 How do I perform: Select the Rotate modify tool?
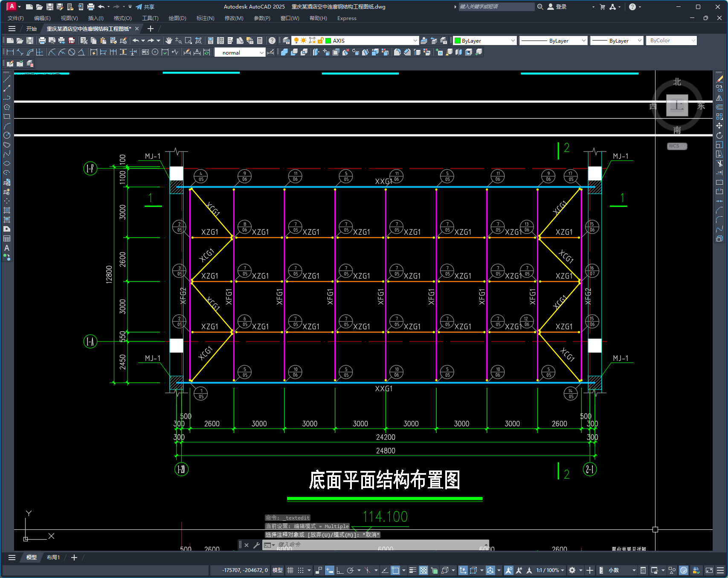pyautogui.click(x=719, y=135)
